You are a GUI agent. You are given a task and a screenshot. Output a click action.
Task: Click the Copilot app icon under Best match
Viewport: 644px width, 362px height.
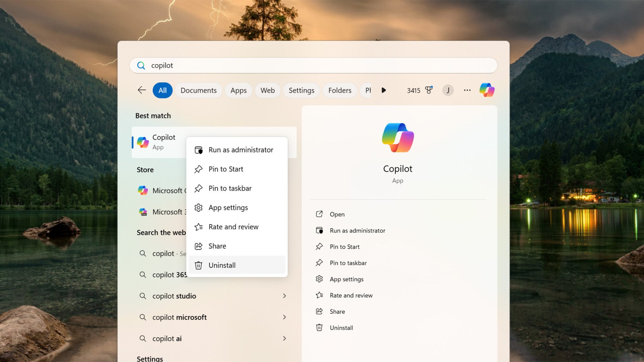[142, 142]
